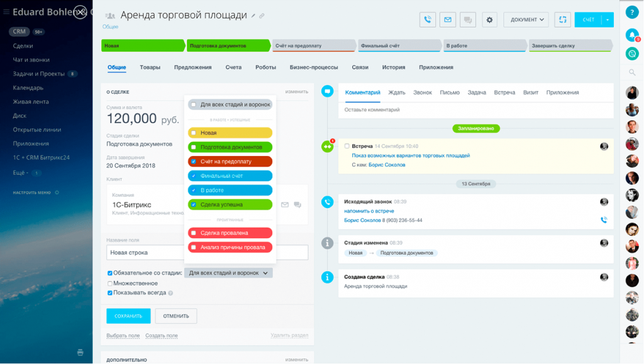Image resolution: width=644 pixels, height=364 pixels.
Task: Click the Новая строка field name input
Action: (145, 253)
